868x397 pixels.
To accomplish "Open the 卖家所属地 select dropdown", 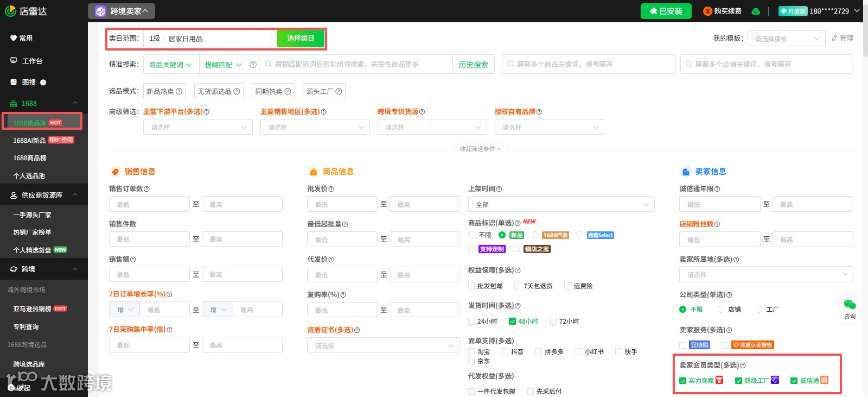I will coord(766,274).
